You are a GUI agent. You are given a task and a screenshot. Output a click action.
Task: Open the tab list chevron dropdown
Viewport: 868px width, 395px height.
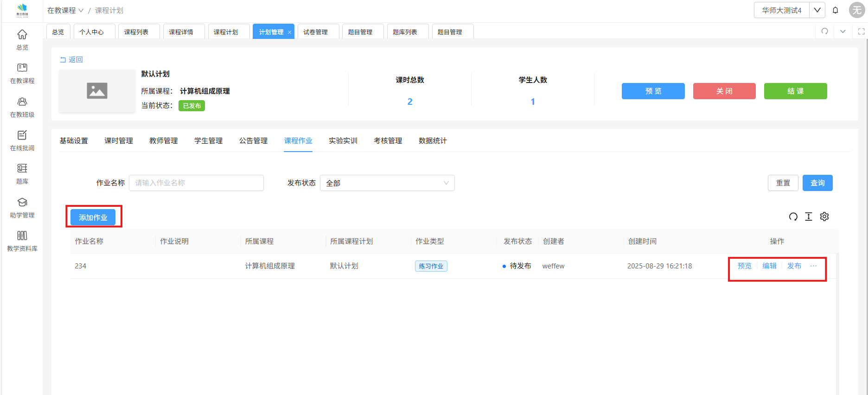coord(843,32)
